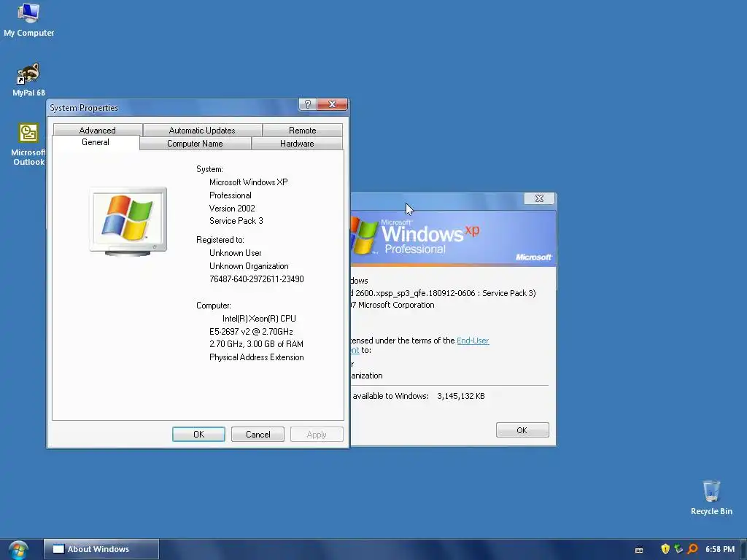This screenshot has height=560, width=747.
Task: Click the yellow security shield tray icon
Action: point(665,549)
